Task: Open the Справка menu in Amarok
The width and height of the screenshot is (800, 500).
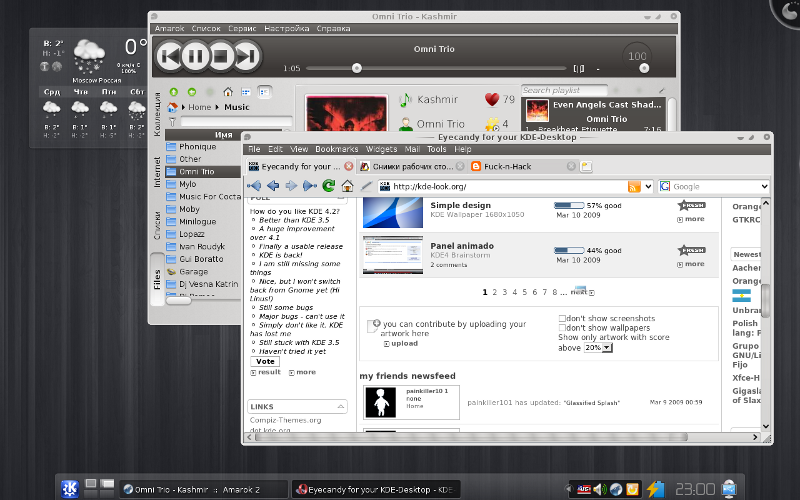Action: click(x=333, y=29)
